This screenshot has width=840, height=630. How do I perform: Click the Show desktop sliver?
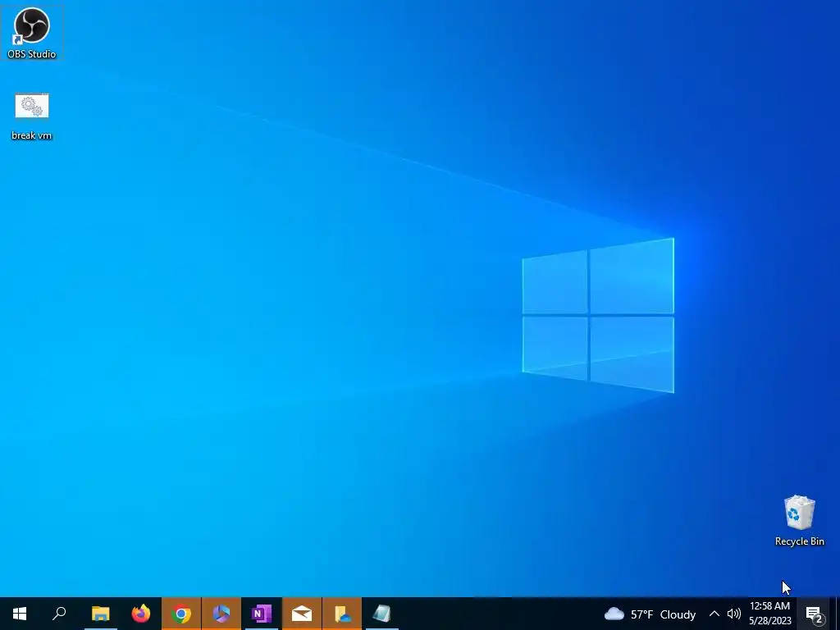[x=836, y=614]
